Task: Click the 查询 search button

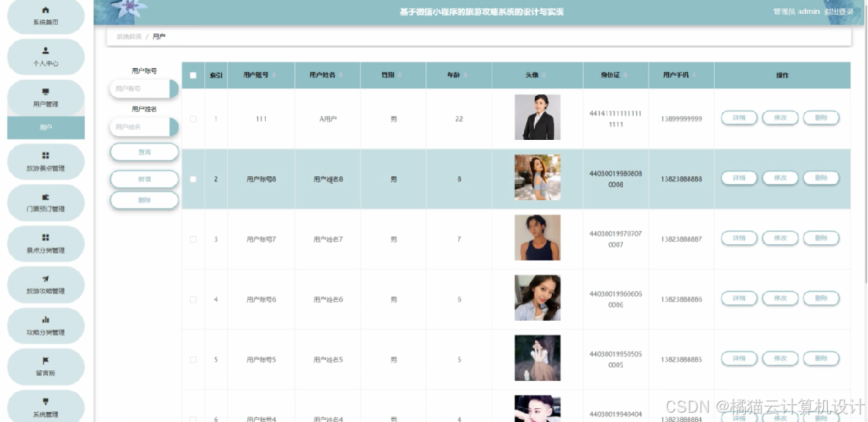Action: click(145, 151)
